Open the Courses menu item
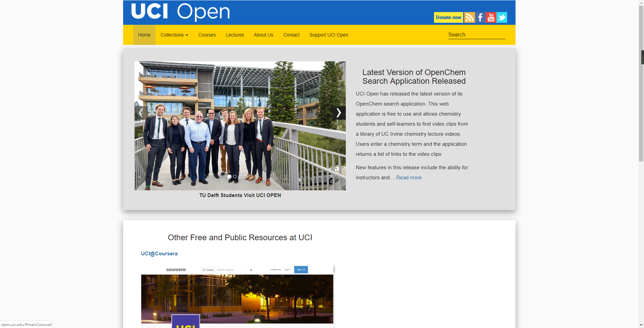Screen dimensions: 644x328 (x=207, y=35)
